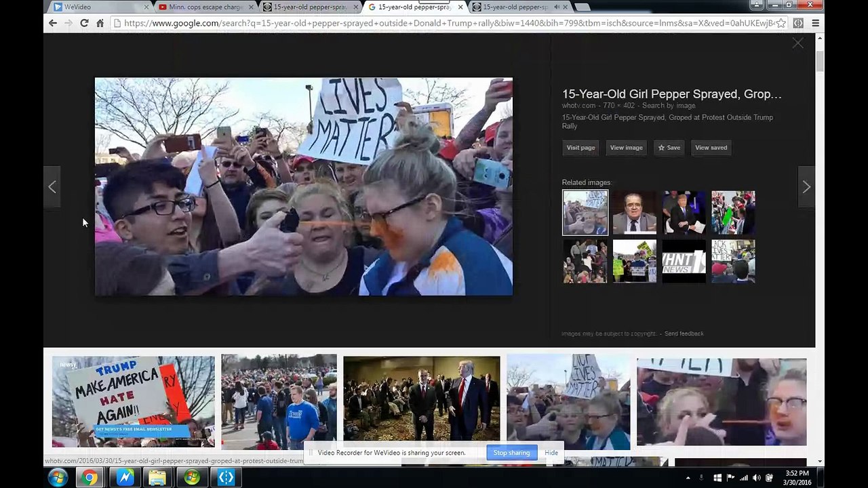Open the outdoor crowd with blue-shirted man result
Screen dimensions: 868x488
click(279, 403)
